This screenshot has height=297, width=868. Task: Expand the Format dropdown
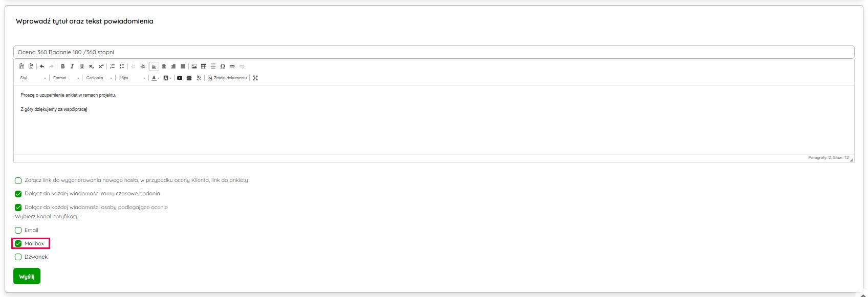67,78
